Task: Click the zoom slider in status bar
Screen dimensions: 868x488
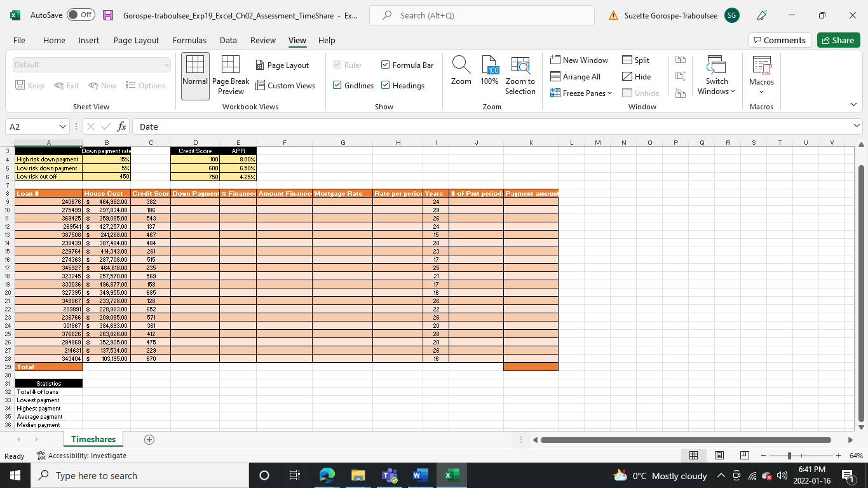Action: 801,456
